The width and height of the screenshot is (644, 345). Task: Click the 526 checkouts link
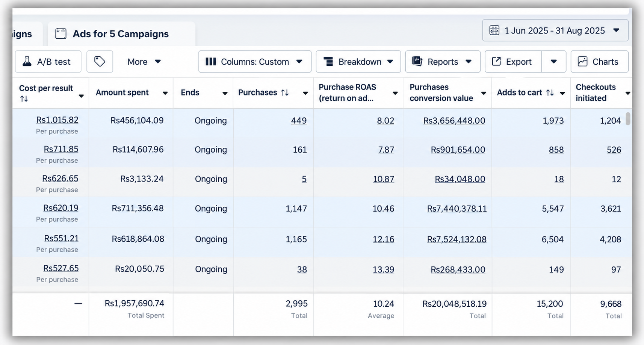[x=614, y=150]
